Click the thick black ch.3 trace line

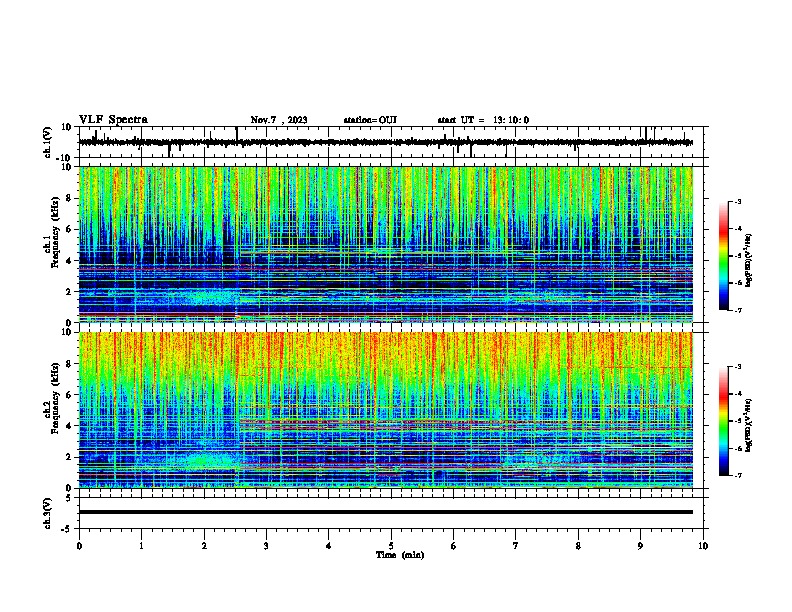[x=385, y=512]
